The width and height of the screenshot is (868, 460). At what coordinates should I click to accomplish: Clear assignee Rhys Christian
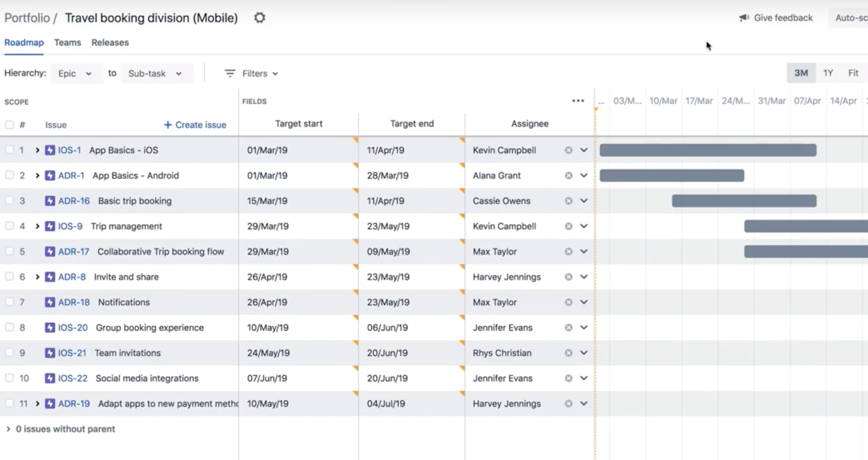point(568,353)
